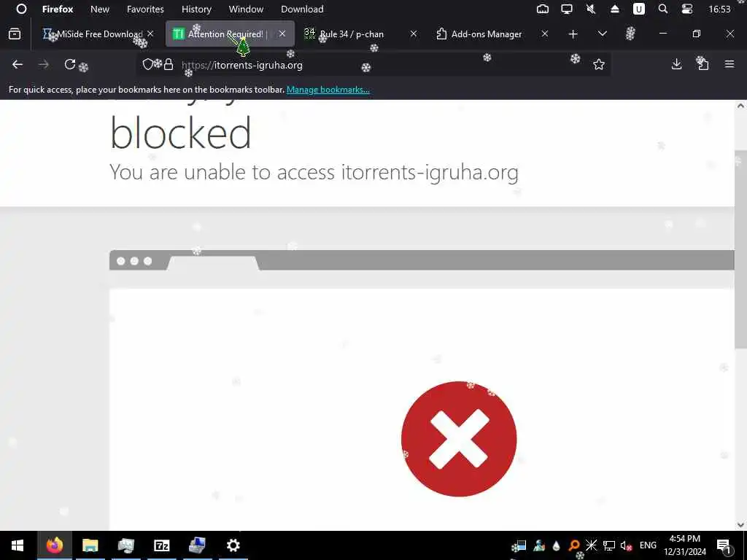This screenshot has width=747, height=560.
Task: Open a new tab with the plus button
Action: tap(573, 34)
